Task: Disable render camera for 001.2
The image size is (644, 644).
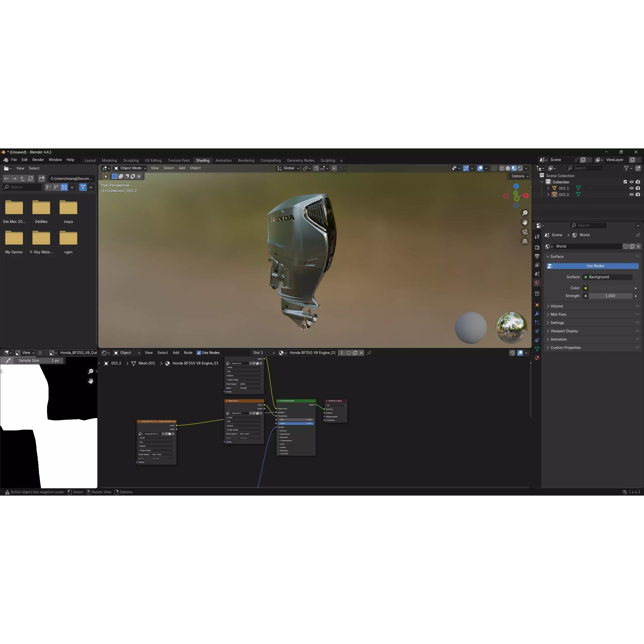Action: [638, 195]
